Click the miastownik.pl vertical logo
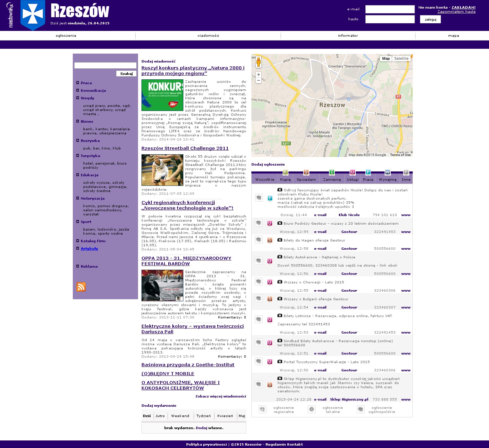The image size is (489, 448). [x=10, y=15]
